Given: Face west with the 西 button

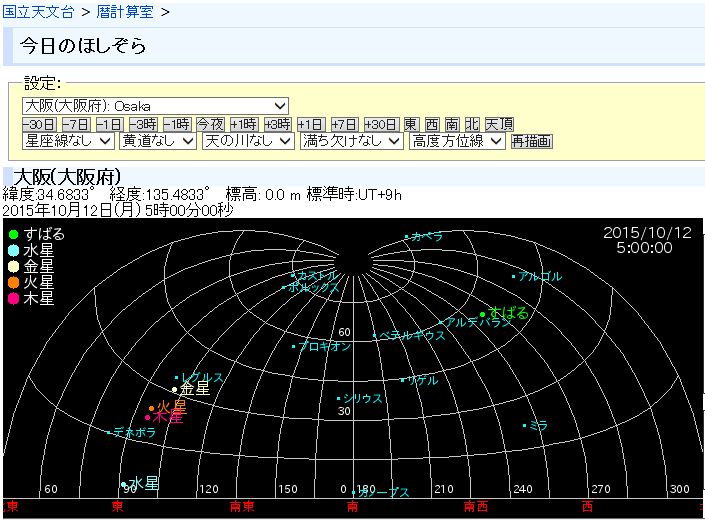Looking at the screenshot, I should [x=432, y=124].
